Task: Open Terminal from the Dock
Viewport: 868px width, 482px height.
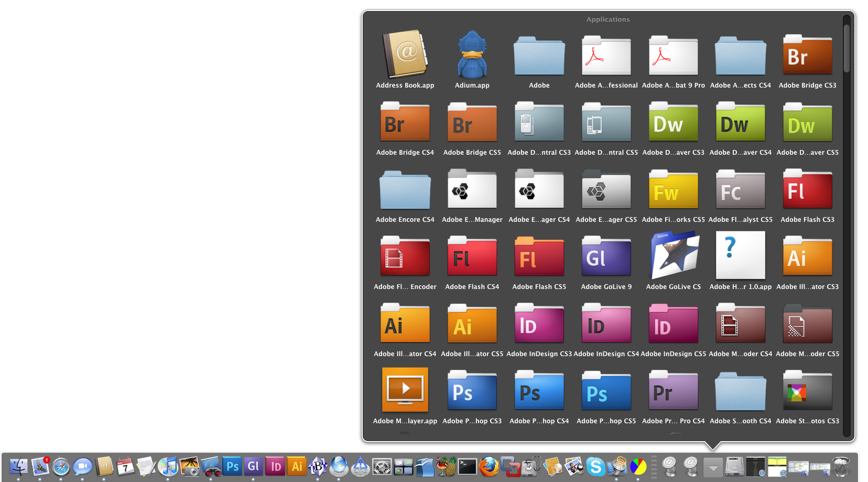Action: (467, 466)
